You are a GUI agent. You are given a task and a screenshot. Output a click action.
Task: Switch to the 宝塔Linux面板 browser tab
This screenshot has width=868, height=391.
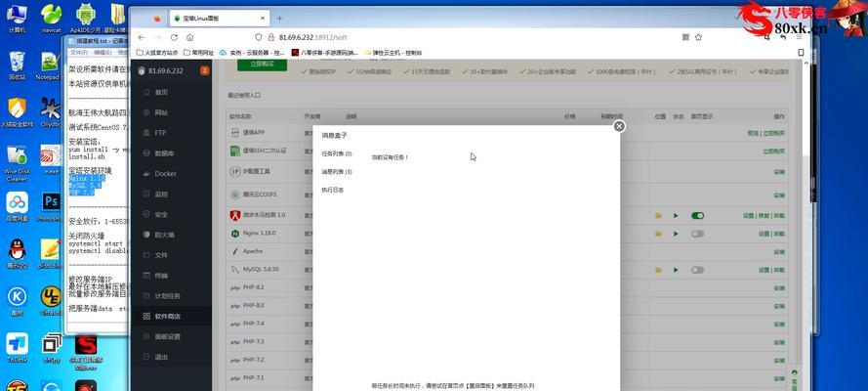point(220,19)
